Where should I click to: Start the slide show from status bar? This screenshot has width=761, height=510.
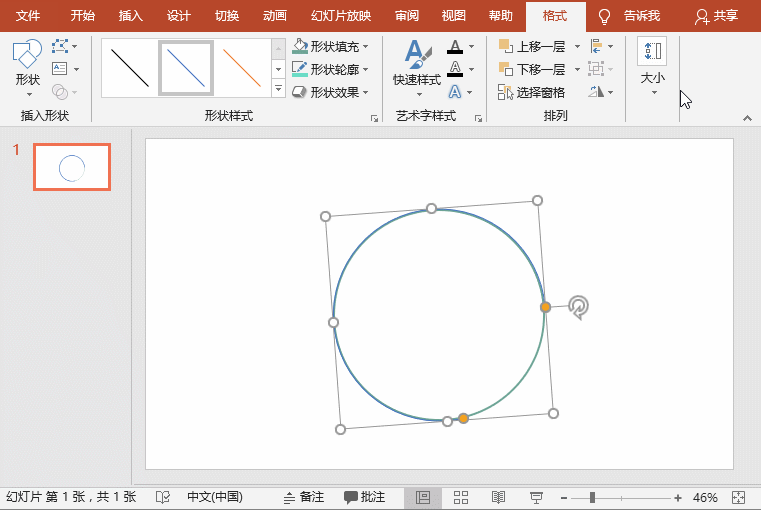click(536, 497)
